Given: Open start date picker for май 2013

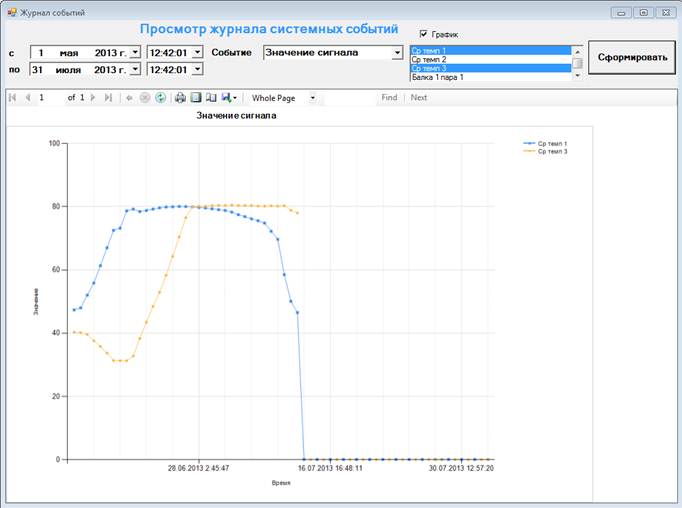Looking at the screenshot, I should click(x=136, y=53).
